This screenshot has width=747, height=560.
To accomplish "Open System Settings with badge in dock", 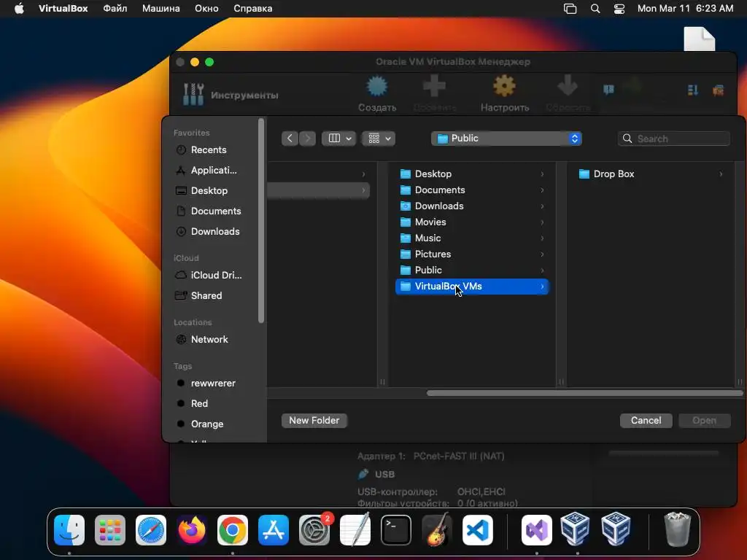I will [314, 529].
